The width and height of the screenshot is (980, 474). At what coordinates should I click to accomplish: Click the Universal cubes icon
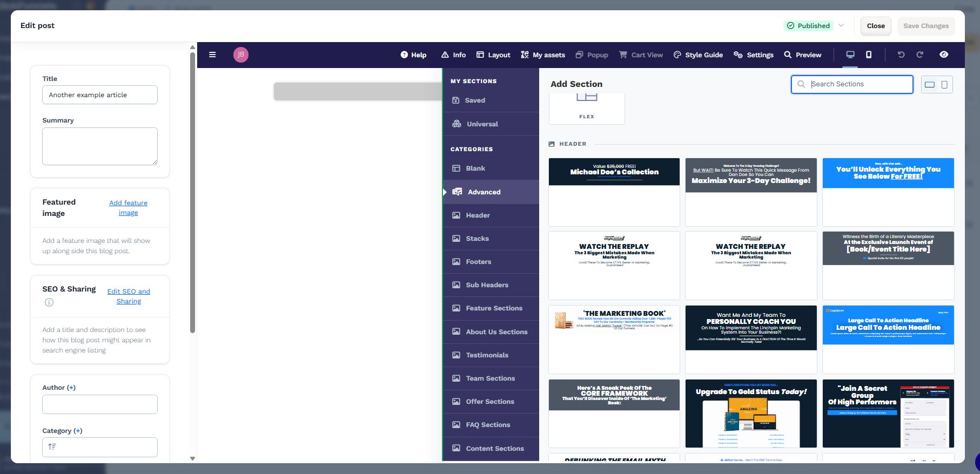pyautogui.click(x=457, y=124)
